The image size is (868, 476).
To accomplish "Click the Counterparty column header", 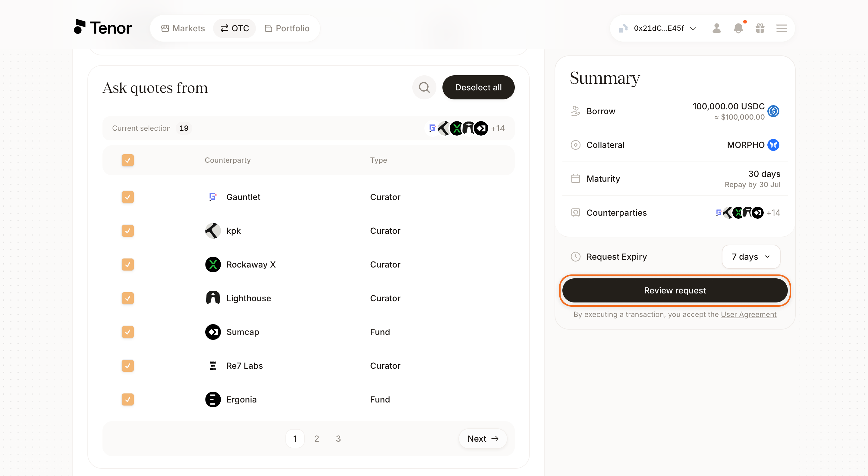I will tap(228, 160).
